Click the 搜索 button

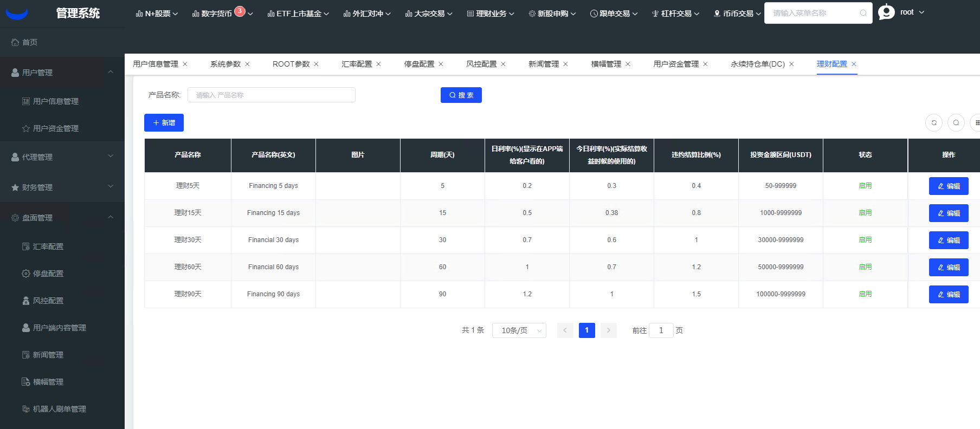pos(461,95)
